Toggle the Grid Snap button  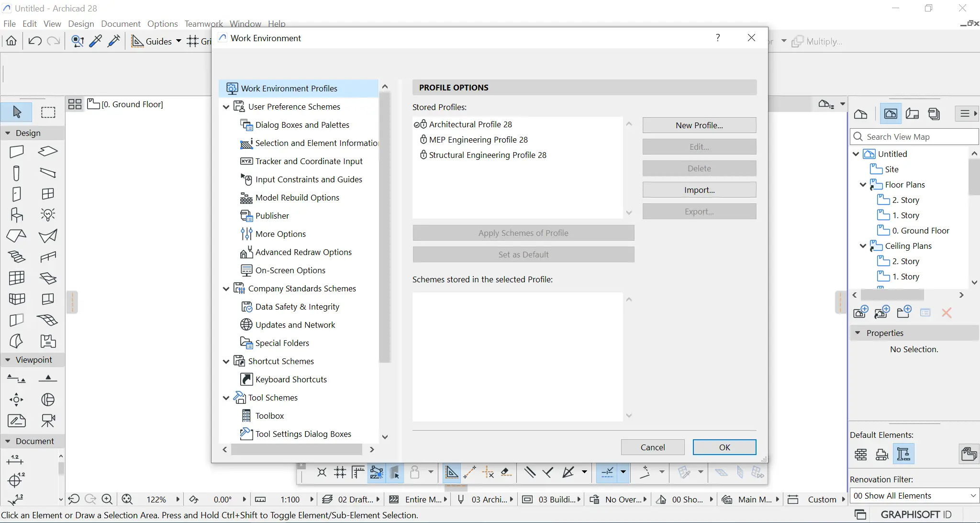[193, 41]
